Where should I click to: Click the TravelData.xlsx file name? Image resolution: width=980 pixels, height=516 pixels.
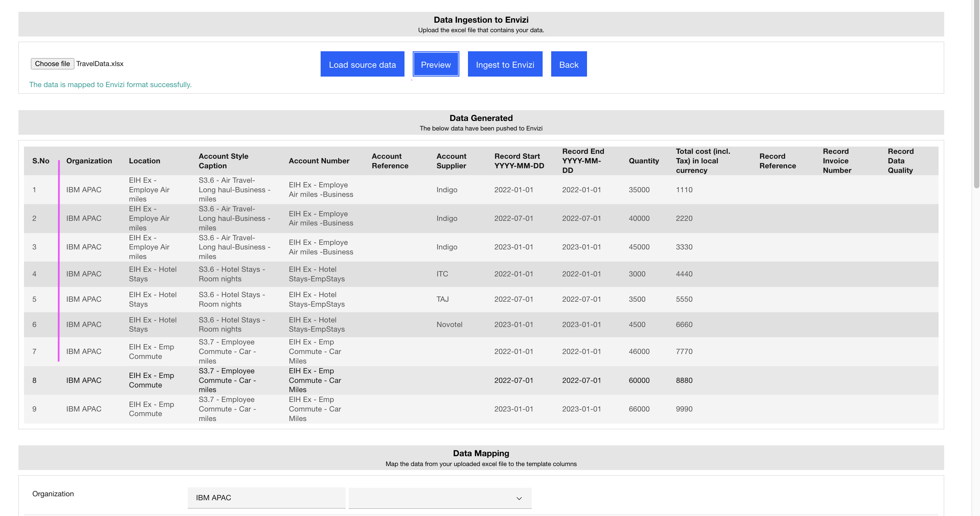tap(100, 63)
